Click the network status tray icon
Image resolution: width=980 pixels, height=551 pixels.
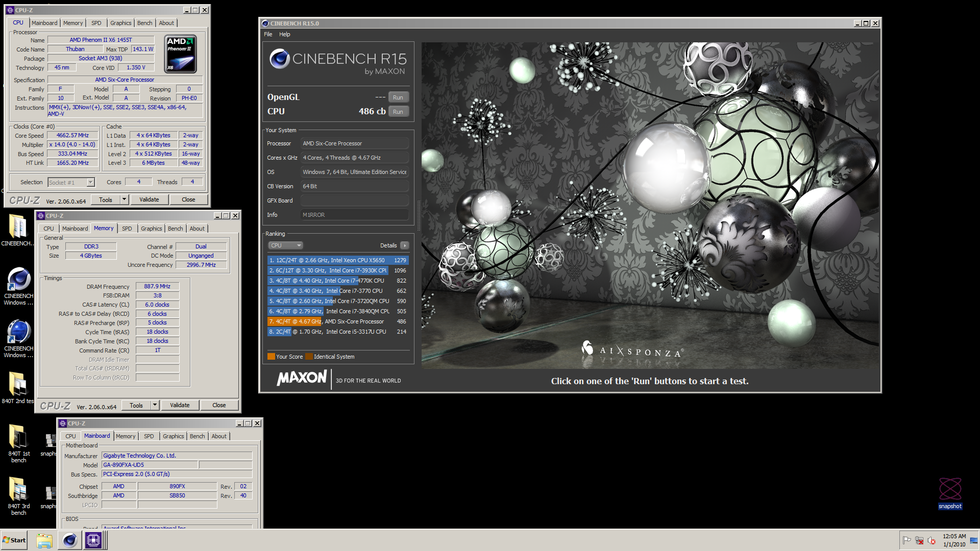click(x=919, y=540)
